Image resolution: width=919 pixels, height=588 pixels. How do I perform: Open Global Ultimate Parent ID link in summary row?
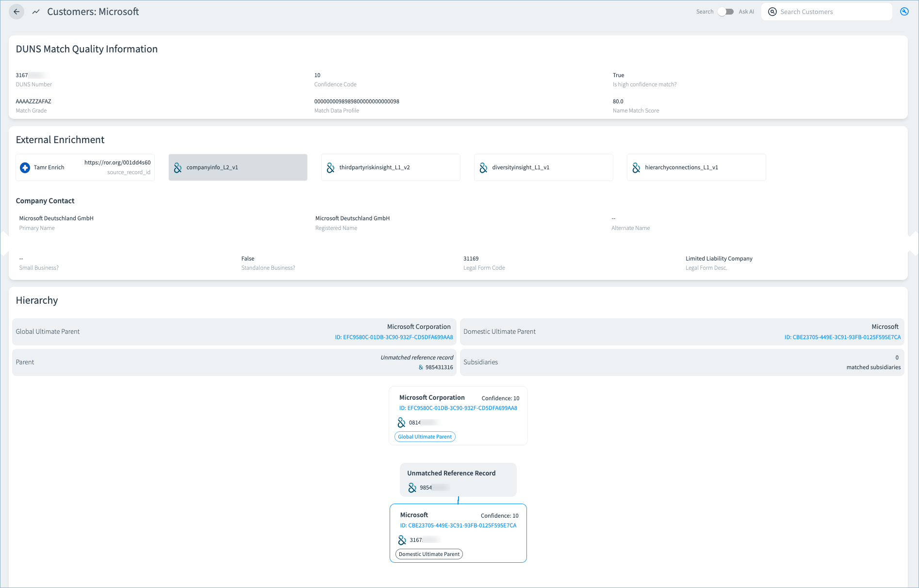coord(394,337)
